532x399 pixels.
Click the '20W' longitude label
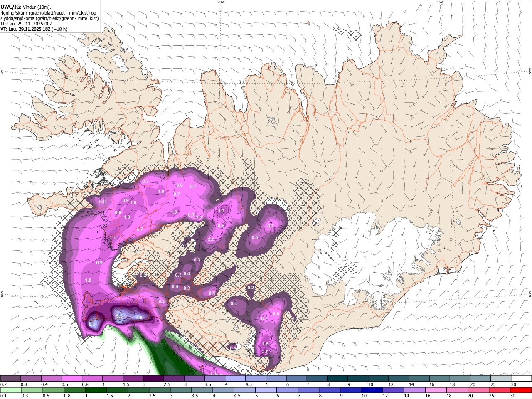221,2
